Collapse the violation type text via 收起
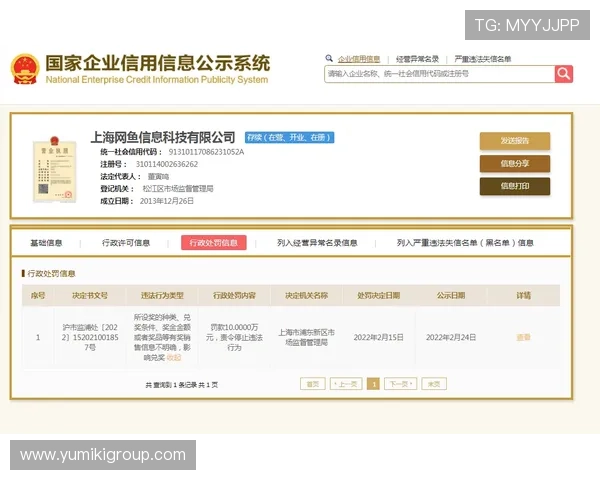The image size is (600, 480). 174,358
